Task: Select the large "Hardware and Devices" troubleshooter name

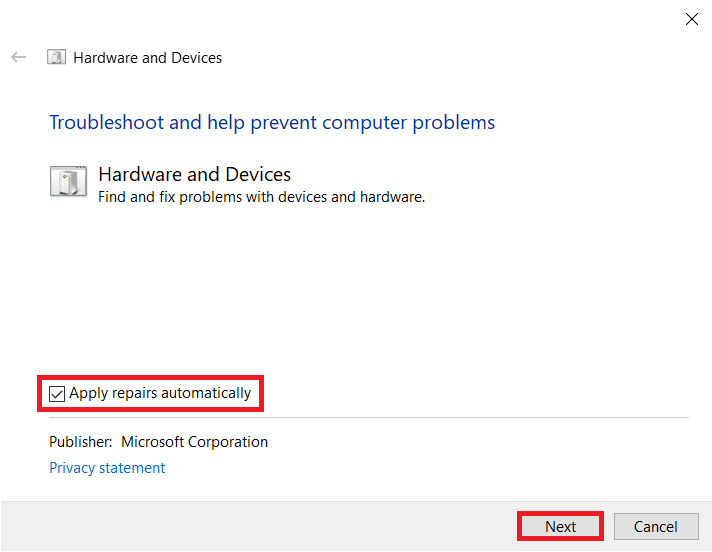Action: click(194, 175)
